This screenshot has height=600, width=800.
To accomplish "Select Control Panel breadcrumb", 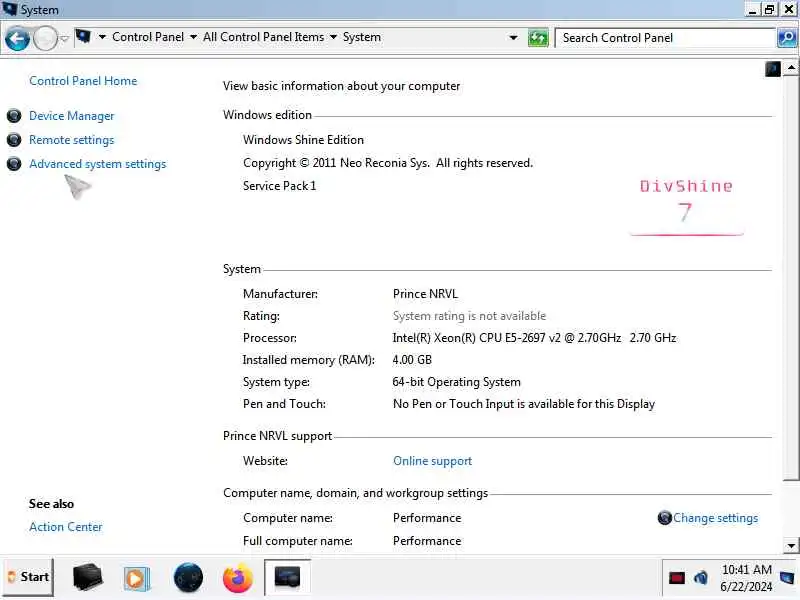I will (148, 37).
